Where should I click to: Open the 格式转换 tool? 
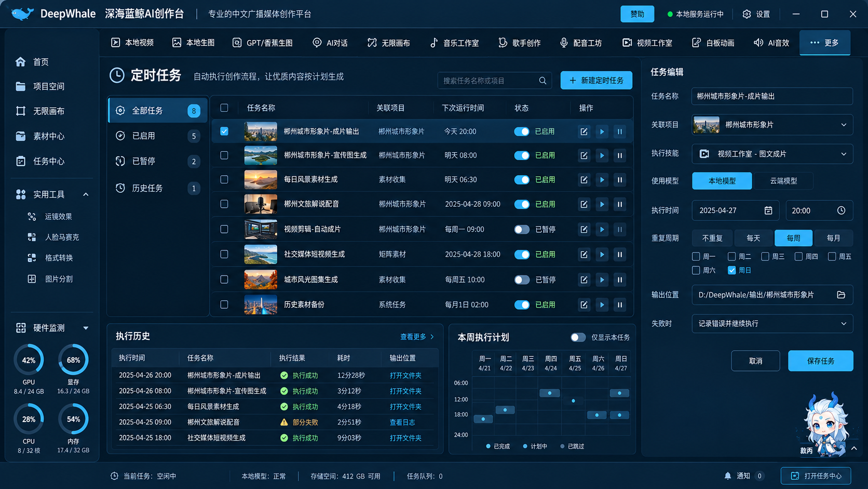(50, 258)
